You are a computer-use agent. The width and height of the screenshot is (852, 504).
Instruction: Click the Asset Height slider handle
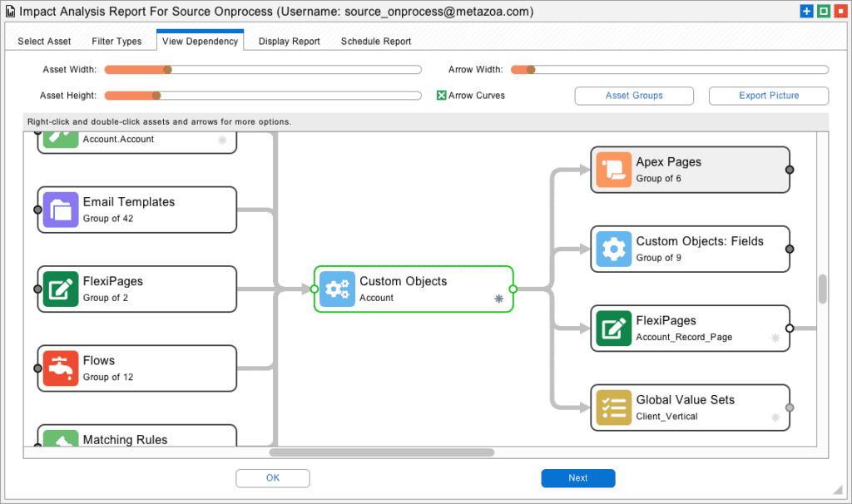pyautogui.click(x=156, y=96)
